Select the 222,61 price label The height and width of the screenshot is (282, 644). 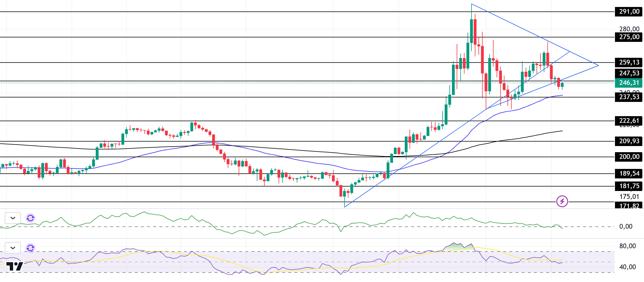pyautogui.click(x=628, y=121)
